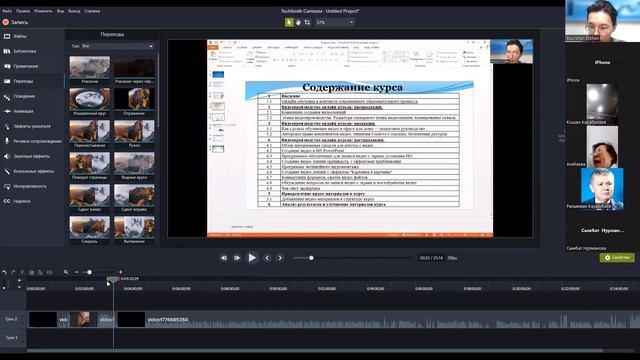This screenshot has height=360, width=640.
Task: Click the playhead marker on the timeline
Action: pos(113,279)
